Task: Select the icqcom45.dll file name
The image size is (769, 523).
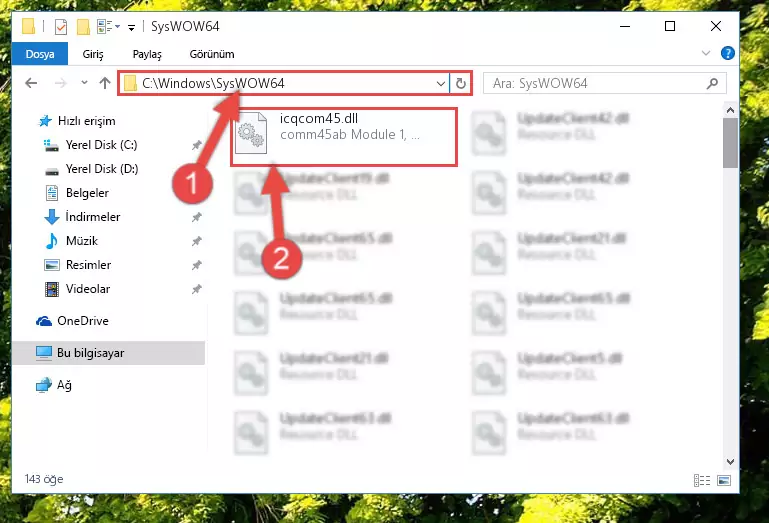Action: tap(319, 119)
